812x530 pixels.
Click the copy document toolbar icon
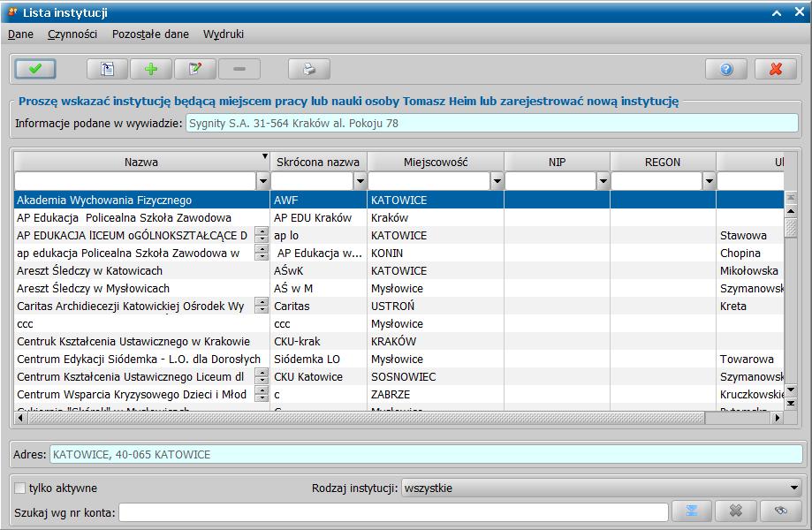[x=107, y=69]
